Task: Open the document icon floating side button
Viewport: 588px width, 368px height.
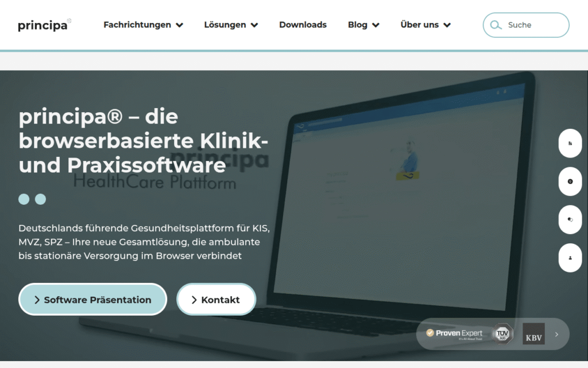Action: pyautogui.click(x=570, y=143)
